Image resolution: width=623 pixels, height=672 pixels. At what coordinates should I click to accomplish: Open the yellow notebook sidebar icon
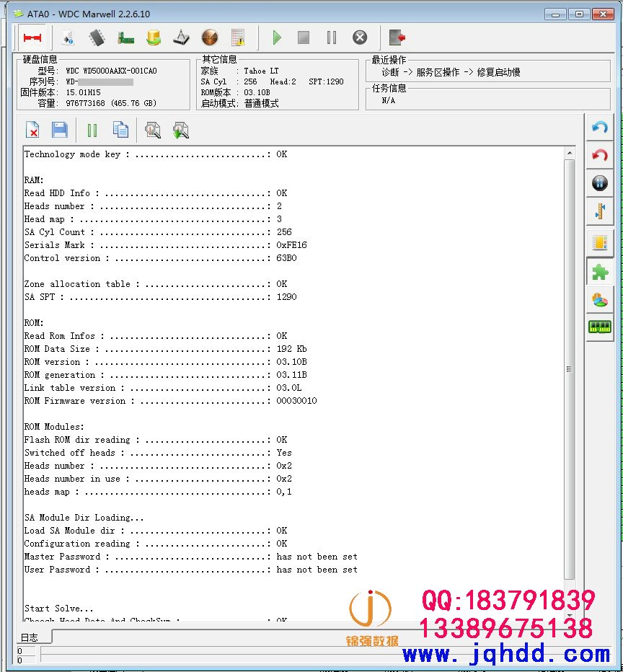[x=599, y=243]
